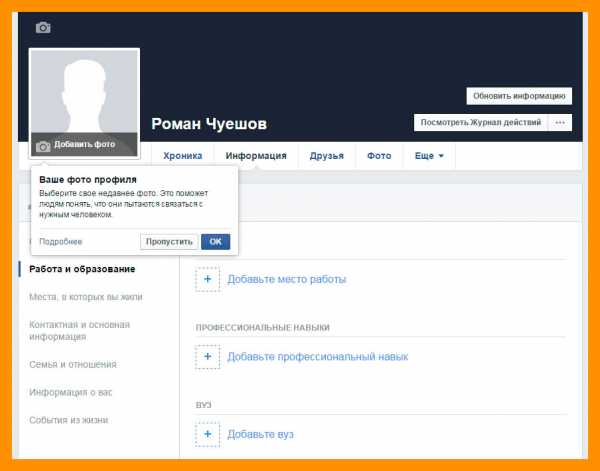Screen dimensions: 600x471
Task: Confirm the profile photo tip with OK
Action: click(x=215, y=242)
